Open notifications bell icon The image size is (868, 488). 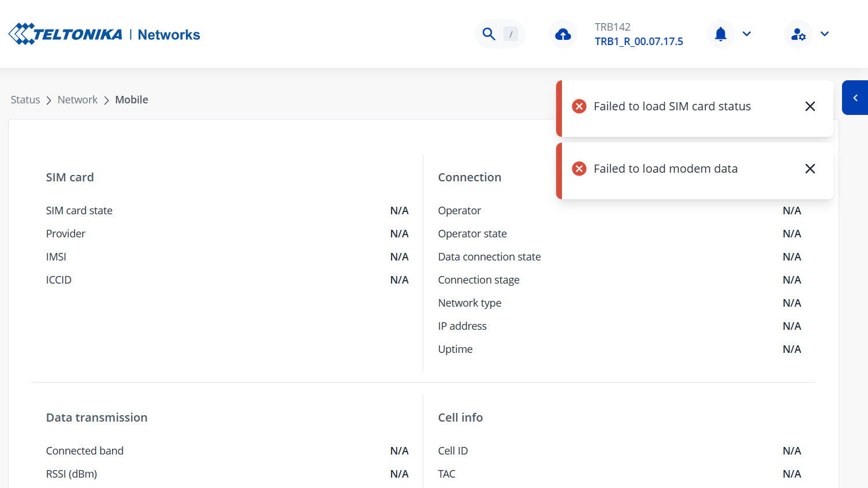[720, 34]
